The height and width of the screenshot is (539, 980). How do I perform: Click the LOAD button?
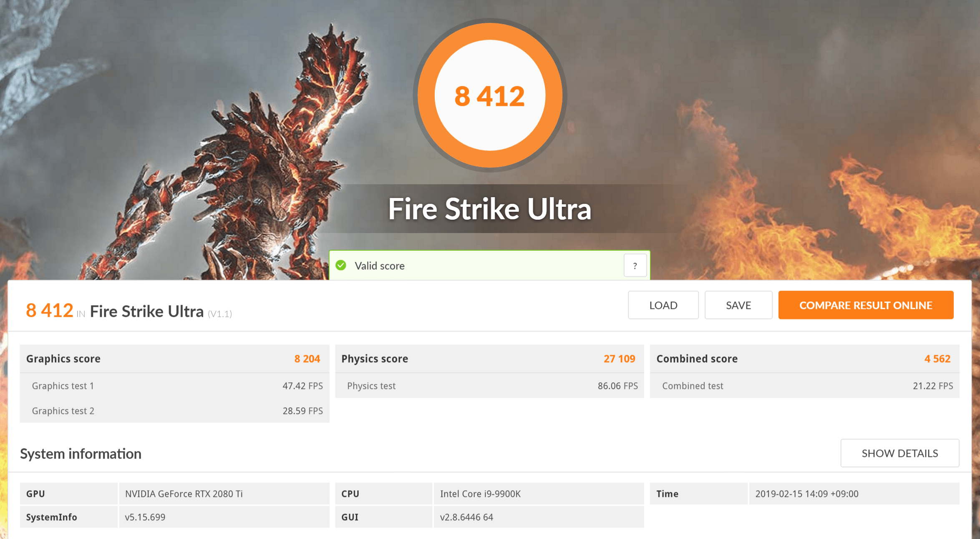[663, 305]
